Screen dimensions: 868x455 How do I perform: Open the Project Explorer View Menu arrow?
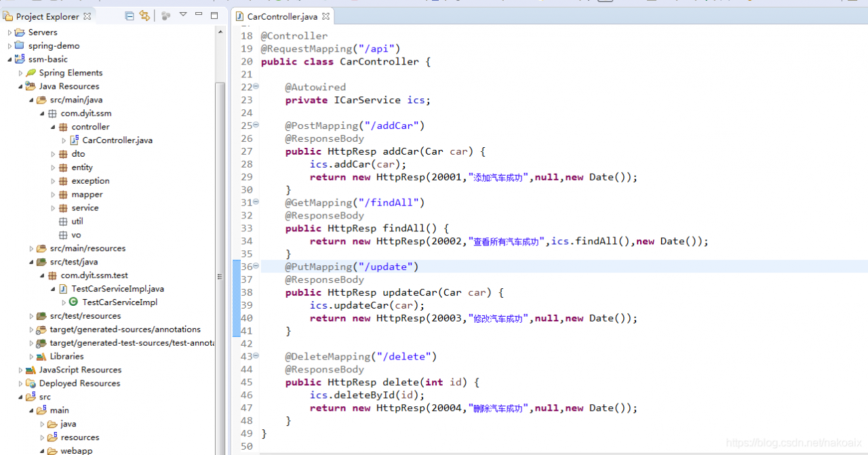click(x=183, y=15)
